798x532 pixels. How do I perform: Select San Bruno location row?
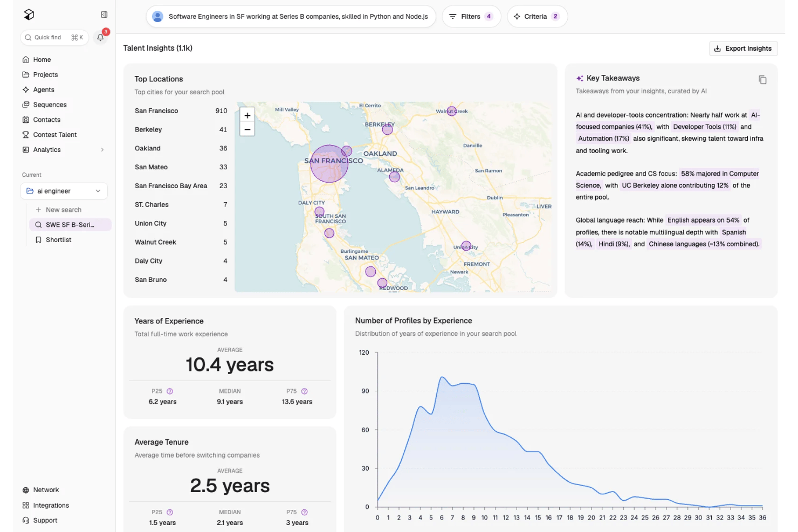coord(181,280)
